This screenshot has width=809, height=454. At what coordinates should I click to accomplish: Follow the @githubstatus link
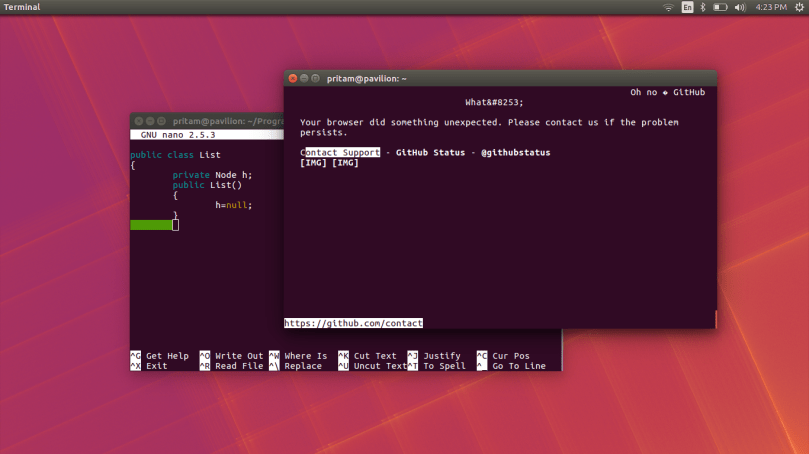click(x=515, y=153)
